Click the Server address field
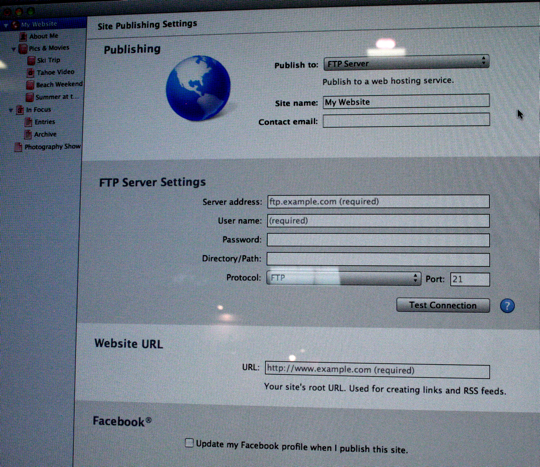The width and height of the screenshot is (540, 467). point(378,201)
